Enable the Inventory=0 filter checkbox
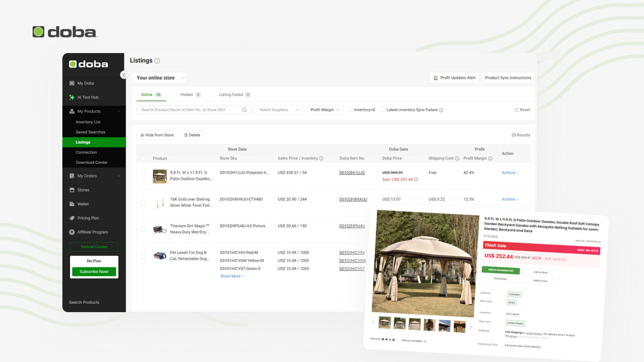The image size is (644, 362). click(351, 110)
